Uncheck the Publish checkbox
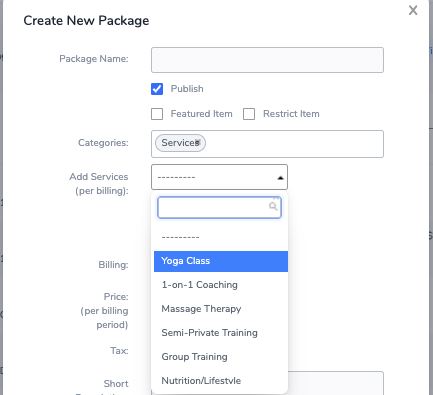Image resolution: width=433 pixels, height=395 pixels. coord(157,89)
